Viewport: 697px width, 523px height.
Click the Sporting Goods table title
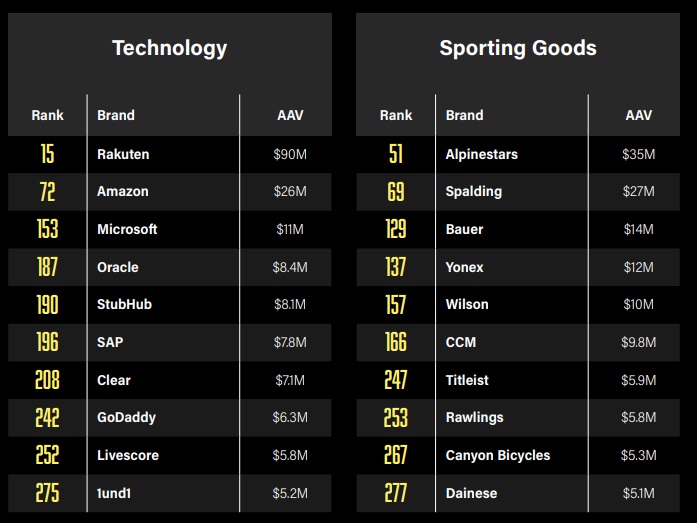point(517,48)
